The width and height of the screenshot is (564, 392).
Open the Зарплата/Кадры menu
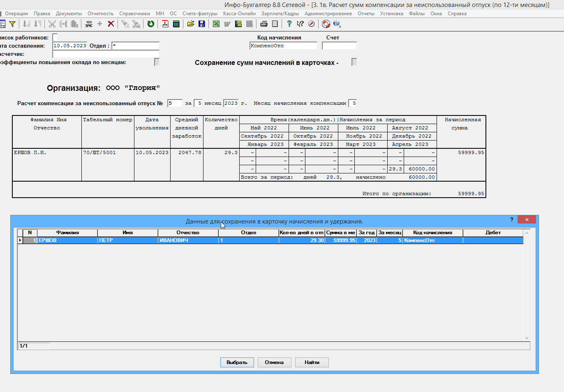(280, 14)
